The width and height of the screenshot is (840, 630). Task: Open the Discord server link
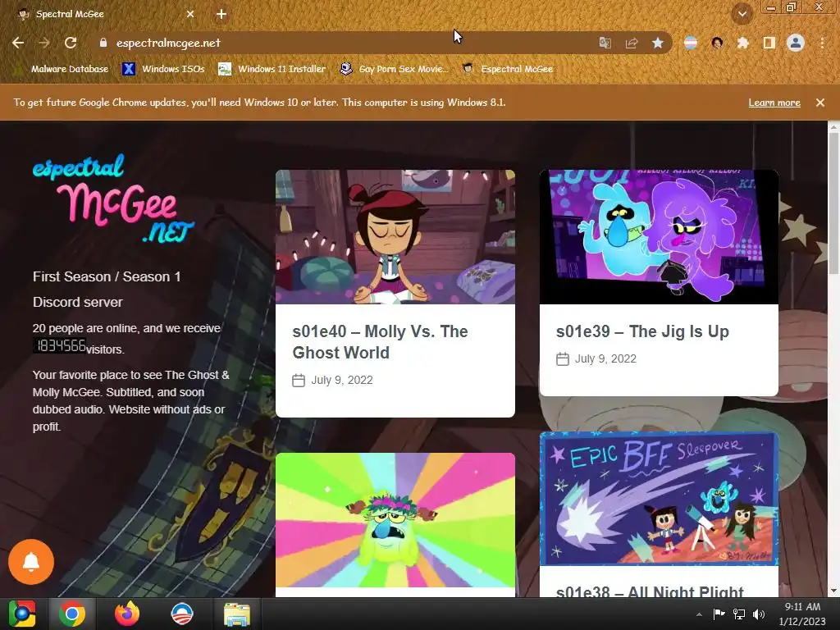point(78,302)
